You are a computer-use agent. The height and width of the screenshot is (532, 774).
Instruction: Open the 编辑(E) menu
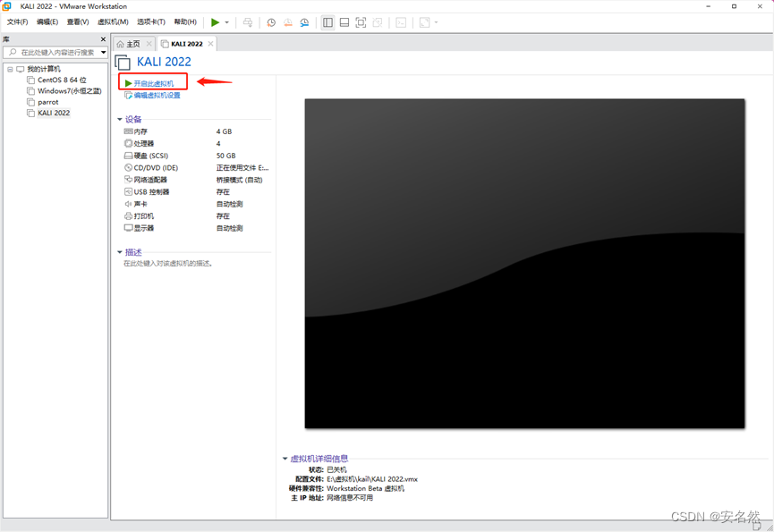pos(47,21)
